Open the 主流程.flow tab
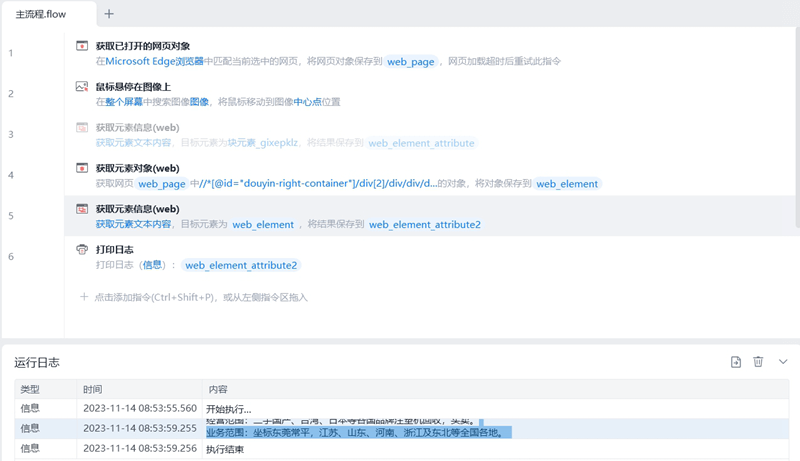 click(41, 14)
